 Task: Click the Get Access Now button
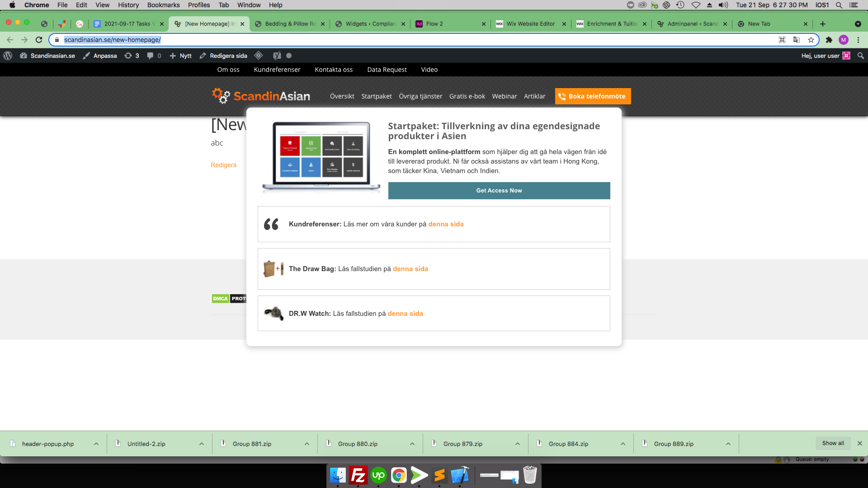[x=499, y=191]
